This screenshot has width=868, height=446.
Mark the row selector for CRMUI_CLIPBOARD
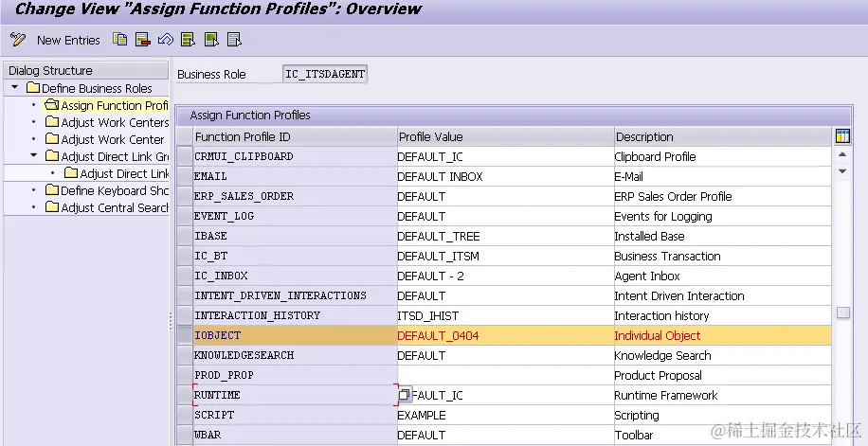(x=185, y=156)
